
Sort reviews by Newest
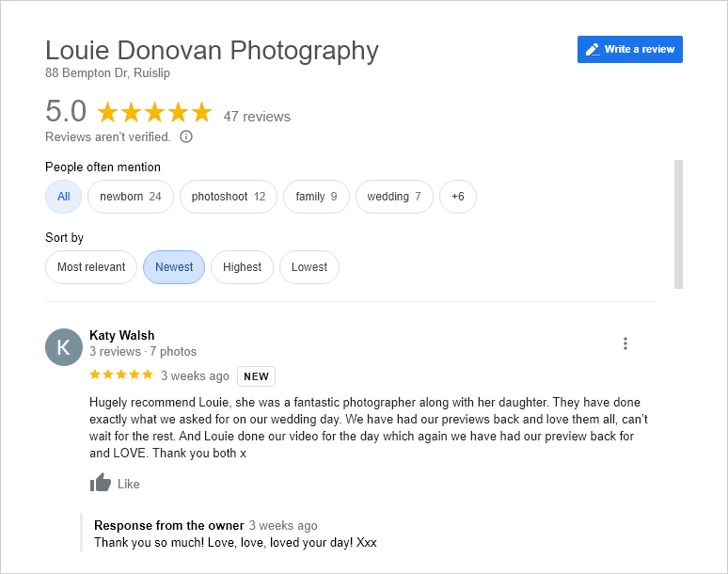(174, 267)
